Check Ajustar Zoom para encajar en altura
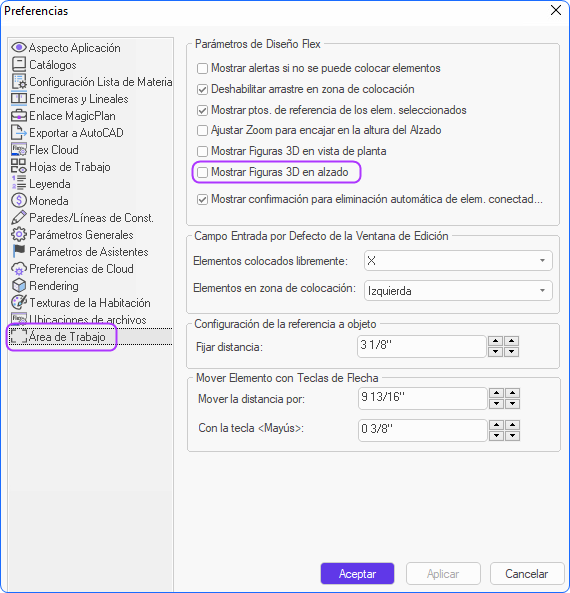Viewport: 570px width, 593px height. point(202,130)
